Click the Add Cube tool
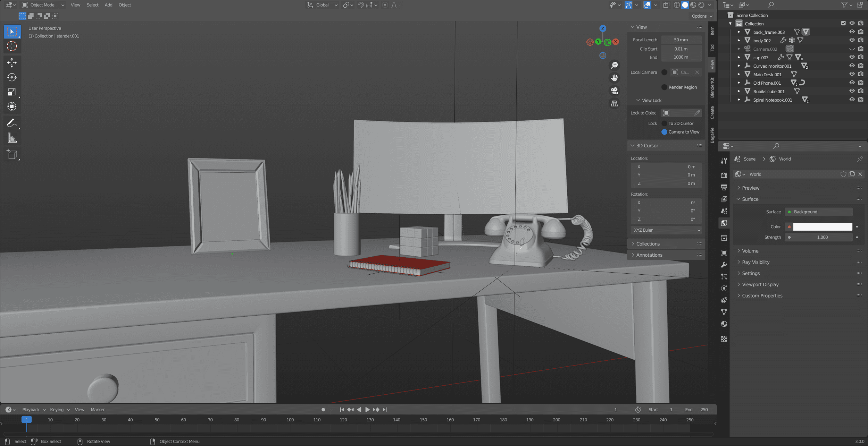Image resolution: width=868 pixels, height=446 pixels. pyautogui.click(x=12, y=154)
